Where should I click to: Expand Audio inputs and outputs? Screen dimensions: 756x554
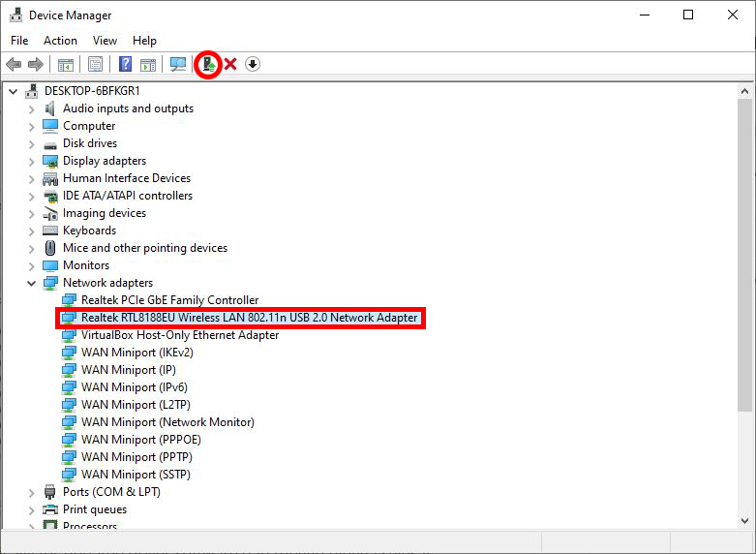(x=31, y=109)
